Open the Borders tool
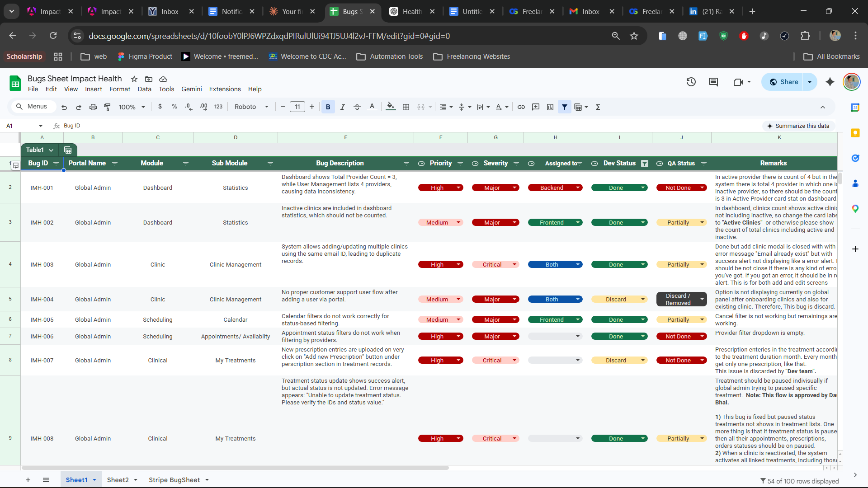Screen dimensions: 868x488 point(406,107)
